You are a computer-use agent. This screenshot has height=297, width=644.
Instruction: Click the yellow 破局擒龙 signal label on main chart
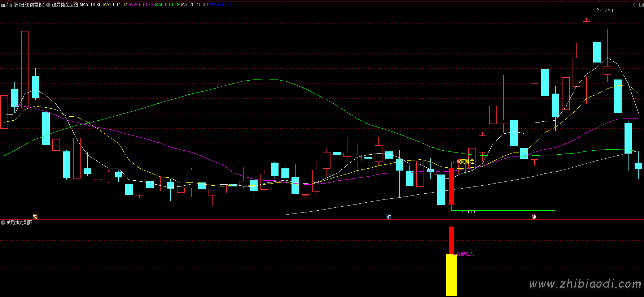pyautogui.click(x=465, y=162)
